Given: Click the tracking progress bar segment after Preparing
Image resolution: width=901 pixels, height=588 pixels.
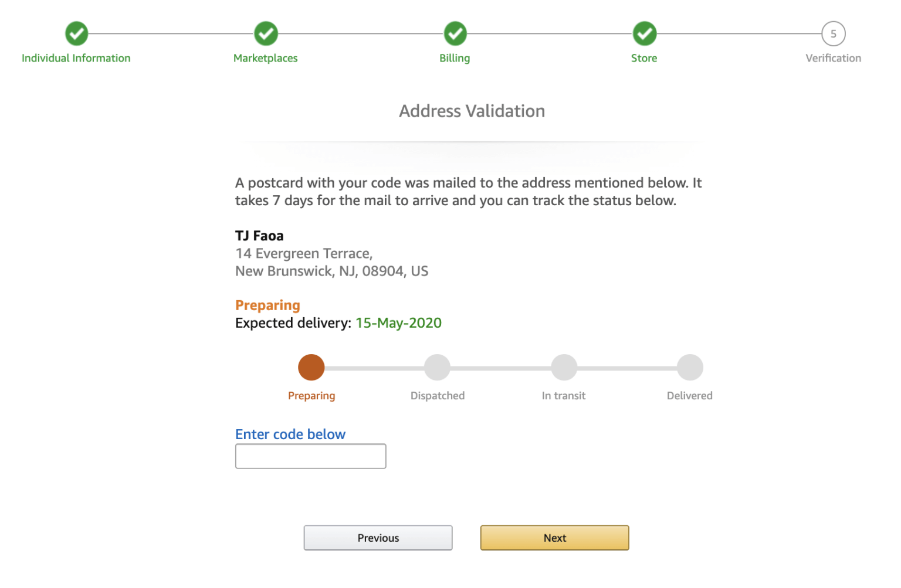Looking at the screenshot, I should click(374, 366).
